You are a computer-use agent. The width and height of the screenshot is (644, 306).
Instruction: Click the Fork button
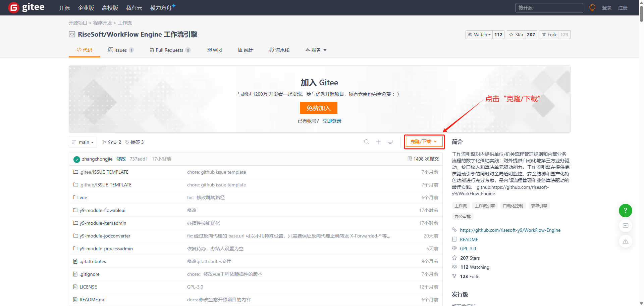[549, 35]
